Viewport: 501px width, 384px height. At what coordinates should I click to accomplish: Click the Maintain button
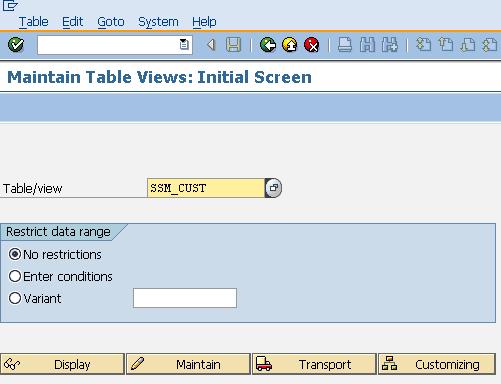[188, 364]
